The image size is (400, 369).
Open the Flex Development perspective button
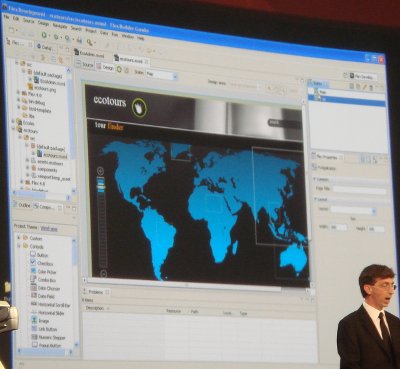point(363,77)
